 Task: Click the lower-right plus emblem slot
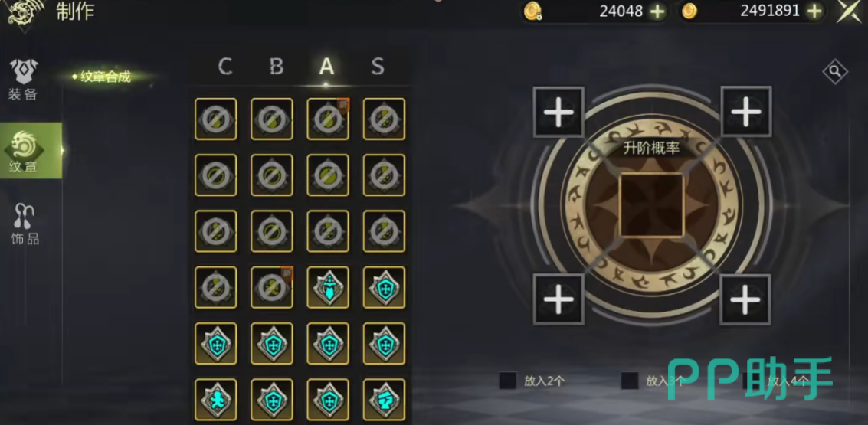(x=745, y=299)
